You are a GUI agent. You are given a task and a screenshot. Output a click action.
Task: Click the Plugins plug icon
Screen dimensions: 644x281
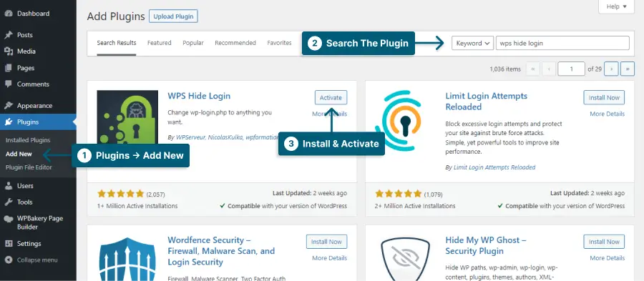point(8,122)
